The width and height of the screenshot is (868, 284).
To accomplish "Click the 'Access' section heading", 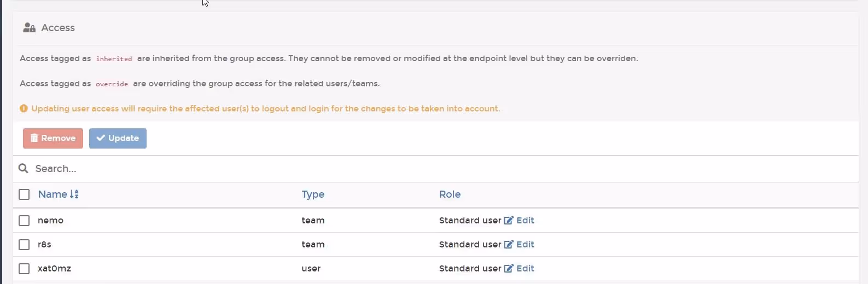I will click(x=58, y=28).
